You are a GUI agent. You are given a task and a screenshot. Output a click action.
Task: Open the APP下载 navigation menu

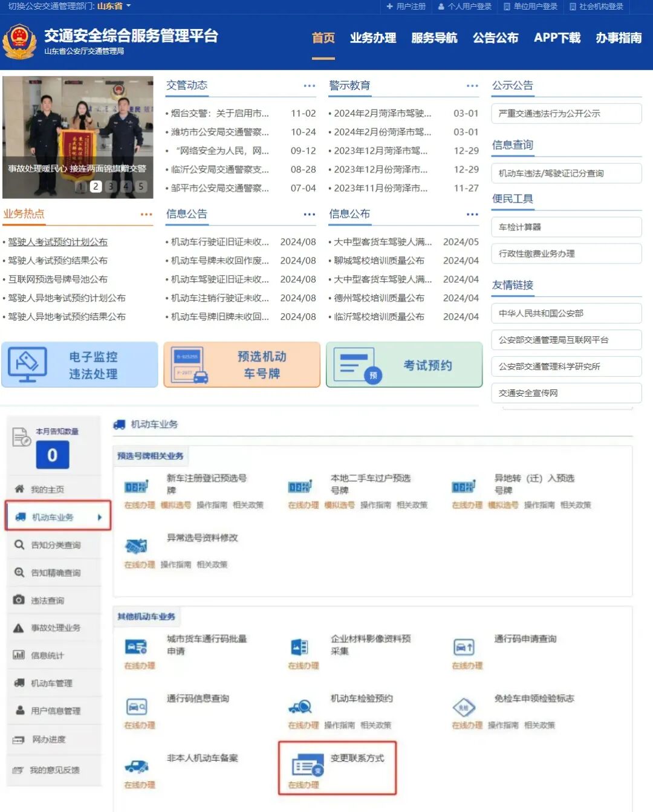point(557,37)
